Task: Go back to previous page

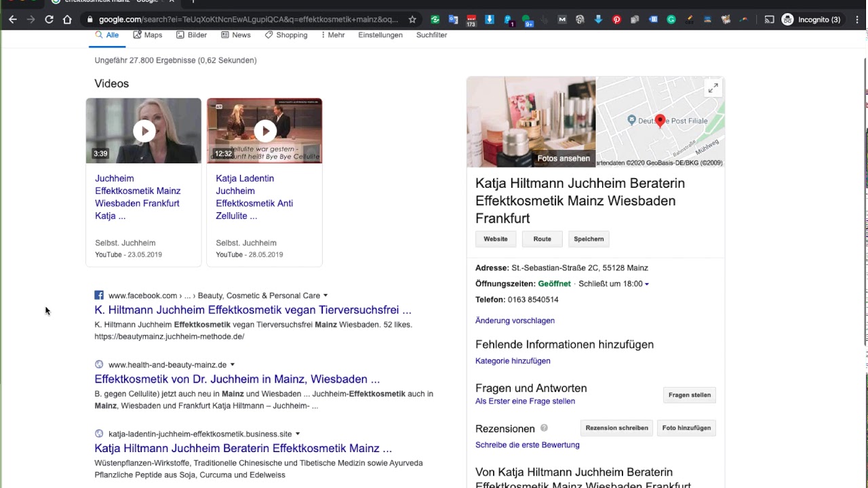Action: [13, 20]
